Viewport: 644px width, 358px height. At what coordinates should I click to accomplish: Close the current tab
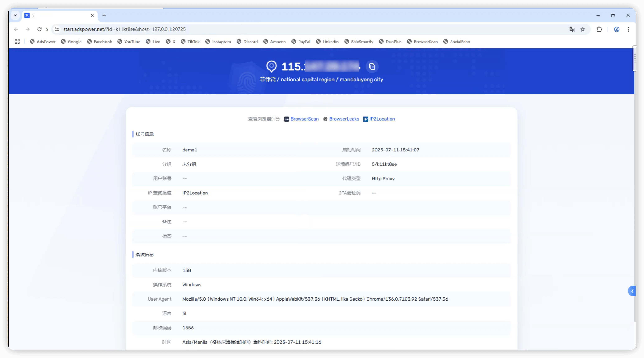pos(92,15)
